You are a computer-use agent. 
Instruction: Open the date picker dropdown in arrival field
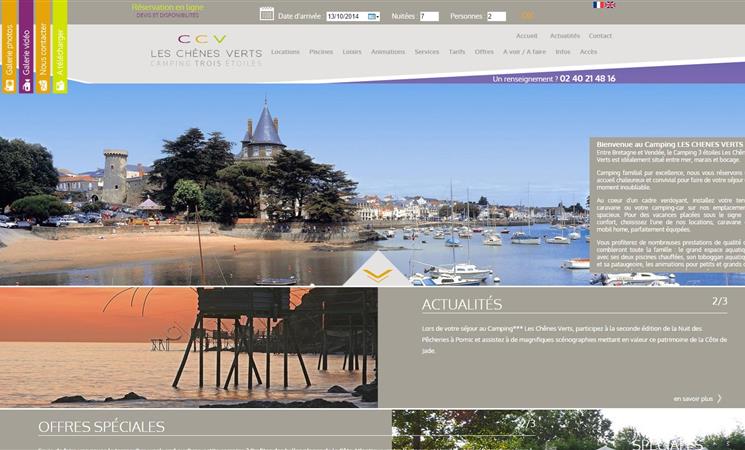374,17
